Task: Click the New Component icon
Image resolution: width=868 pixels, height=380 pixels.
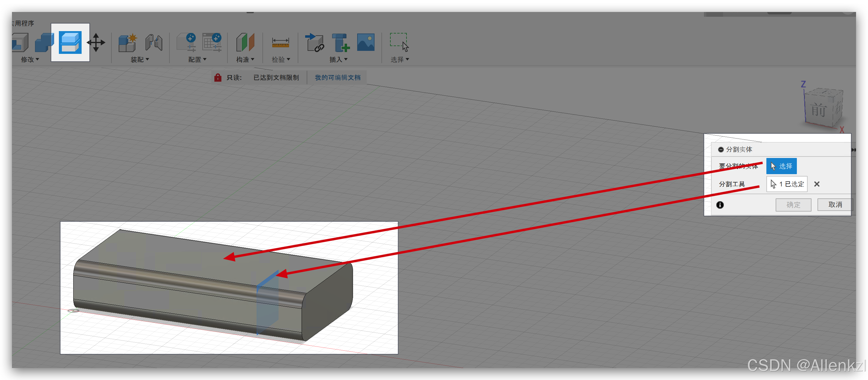Action: pos(127,42)
